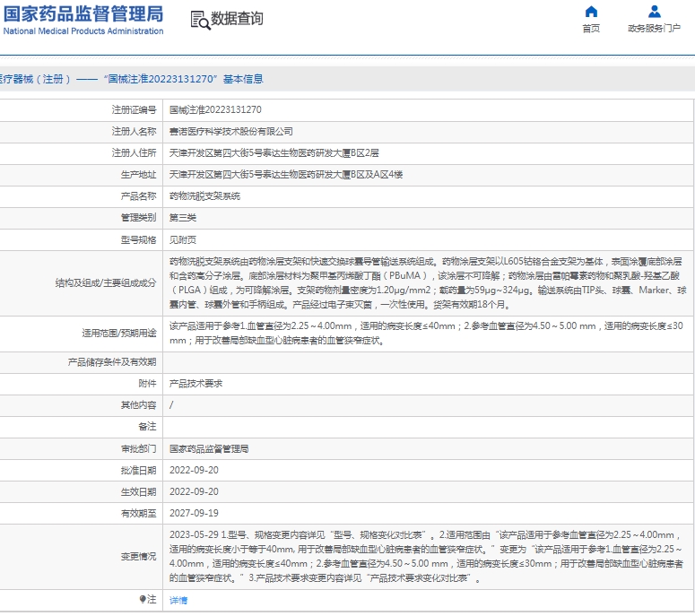Click the 适用范围 description paragraph

pyautogui.click(x=426, y=334)
